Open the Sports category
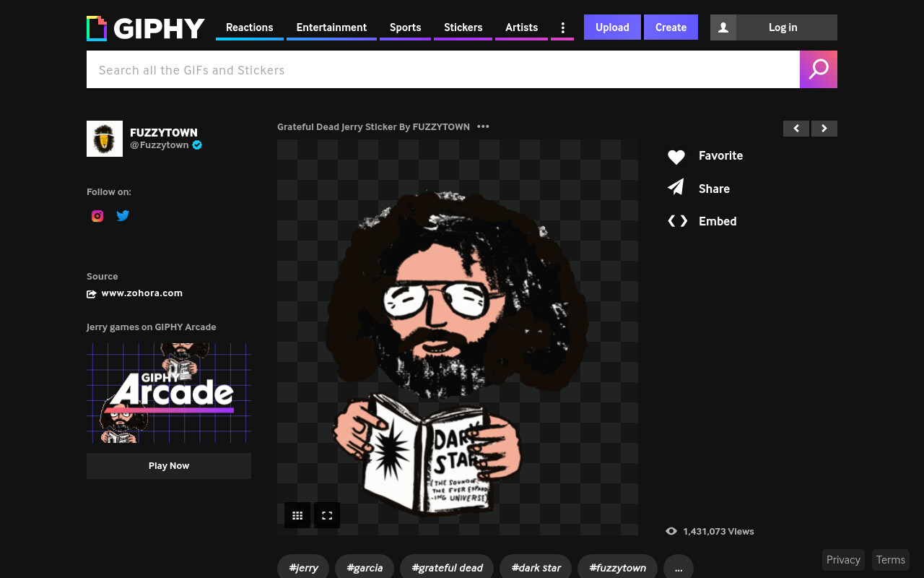 click(x=405, y=27)
